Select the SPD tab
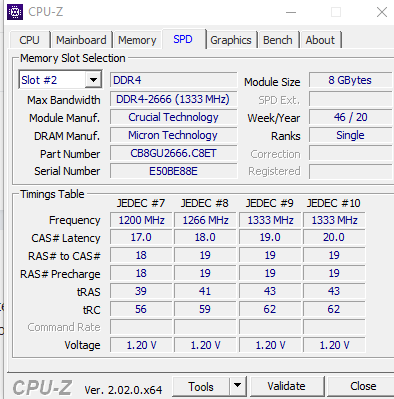Screen dimensions: 394x399 pyautogui.click(x=183, y=39)
